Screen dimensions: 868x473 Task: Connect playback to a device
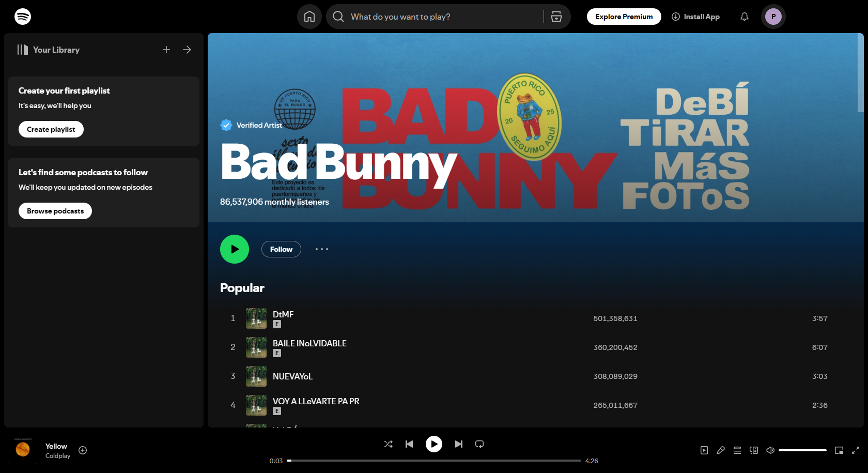754,450
